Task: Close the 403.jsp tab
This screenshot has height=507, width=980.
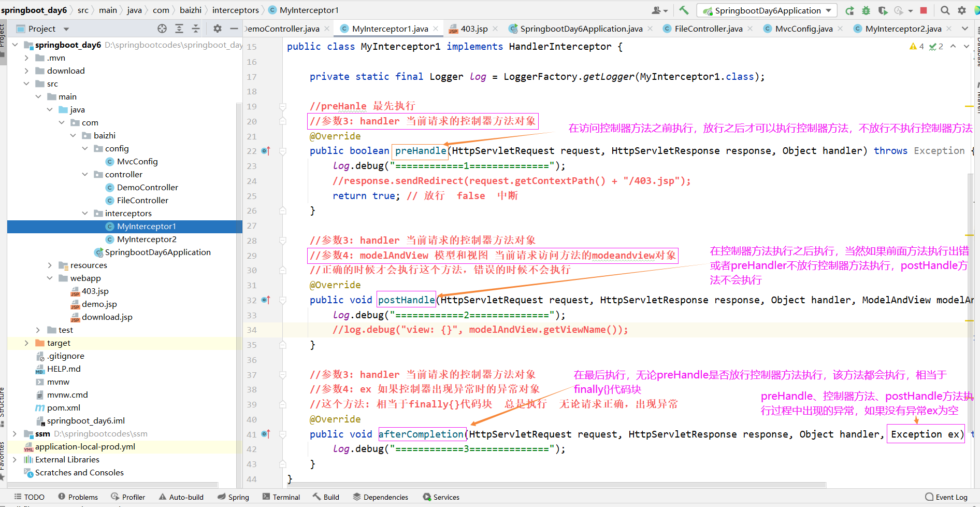Action: 495,29
